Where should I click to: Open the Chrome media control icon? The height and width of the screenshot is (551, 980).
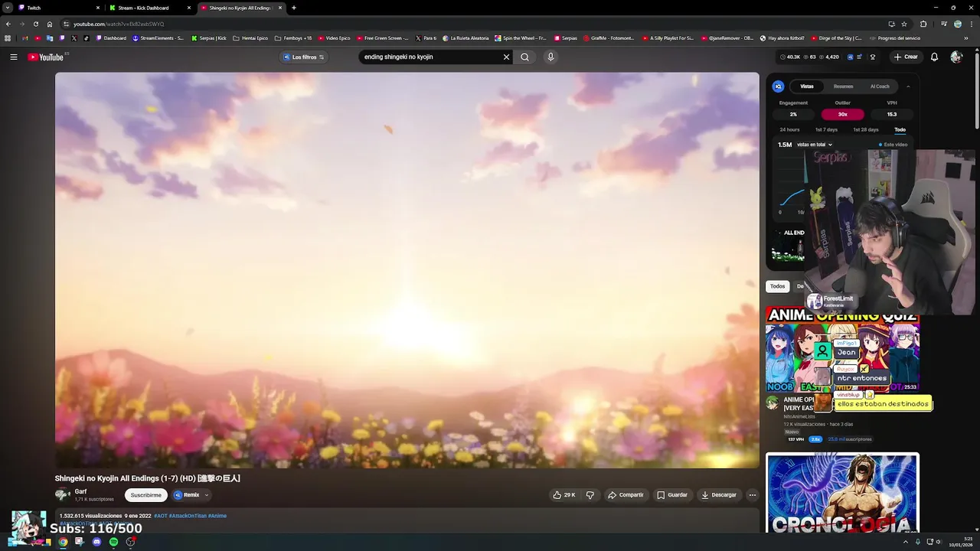(x=942, y=24)
